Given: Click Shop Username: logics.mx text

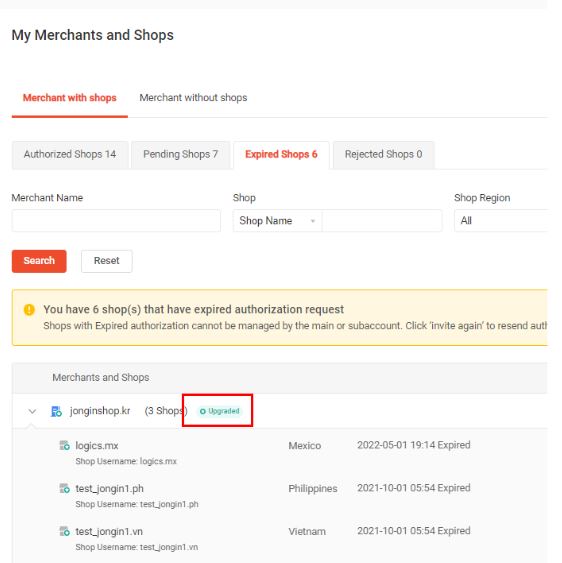Looking at the screenshot, I should point(126,461).
